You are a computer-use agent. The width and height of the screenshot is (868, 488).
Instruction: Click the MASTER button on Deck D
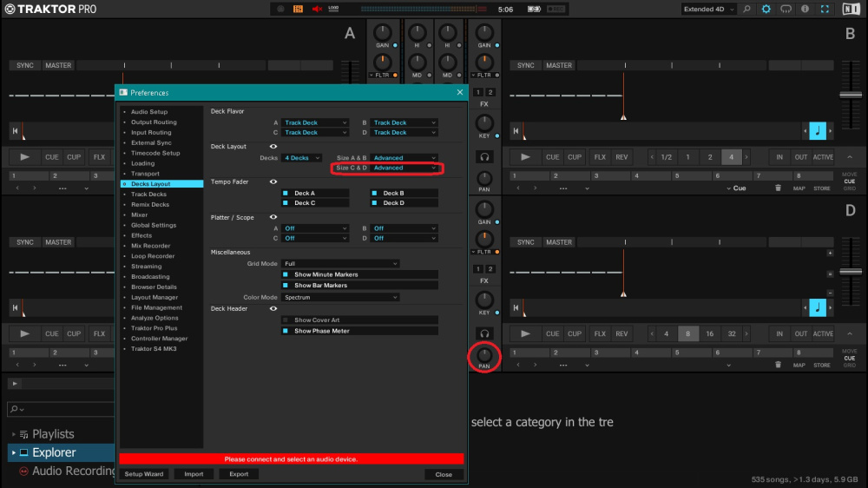pos(558,242)
